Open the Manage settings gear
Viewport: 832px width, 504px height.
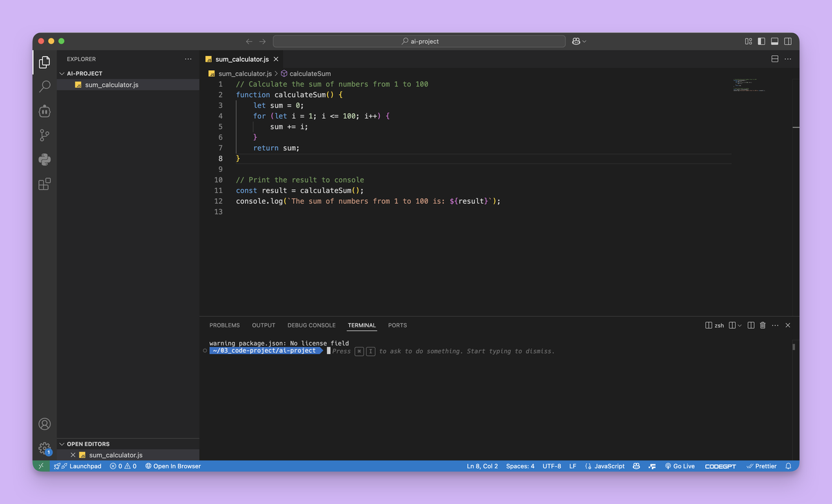(44, 448)
